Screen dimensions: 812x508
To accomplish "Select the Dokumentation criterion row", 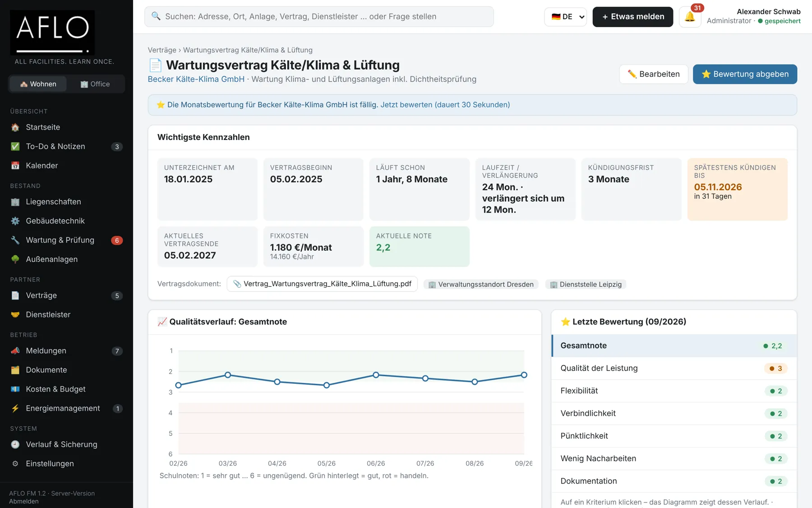I will (x=674, y=481).
